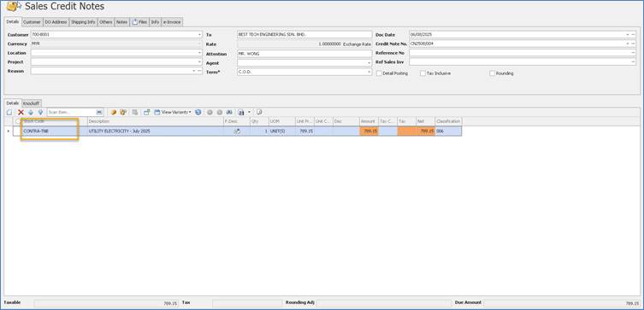Open the DO Address tab
Image resolution: width=644 pixels, height=310 pixels.
(56, 21)
